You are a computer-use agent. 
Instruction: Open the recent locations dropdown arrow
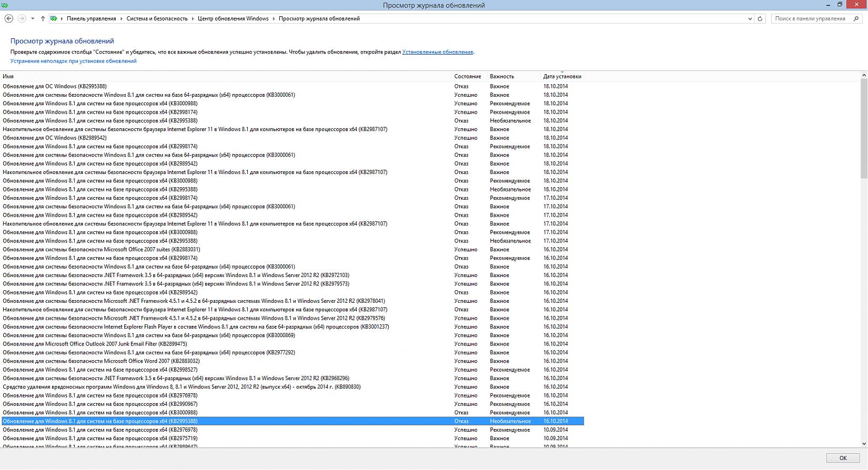[33, 18]
